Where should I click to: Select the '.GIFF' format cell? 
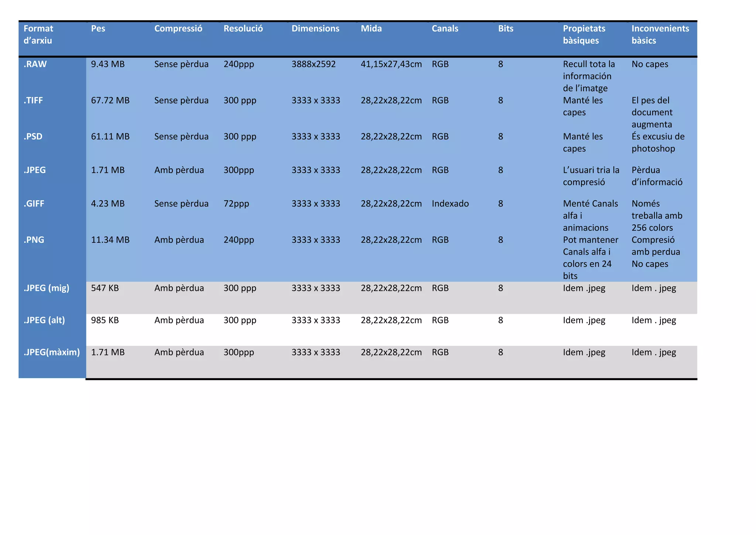[x=34, y=204]
